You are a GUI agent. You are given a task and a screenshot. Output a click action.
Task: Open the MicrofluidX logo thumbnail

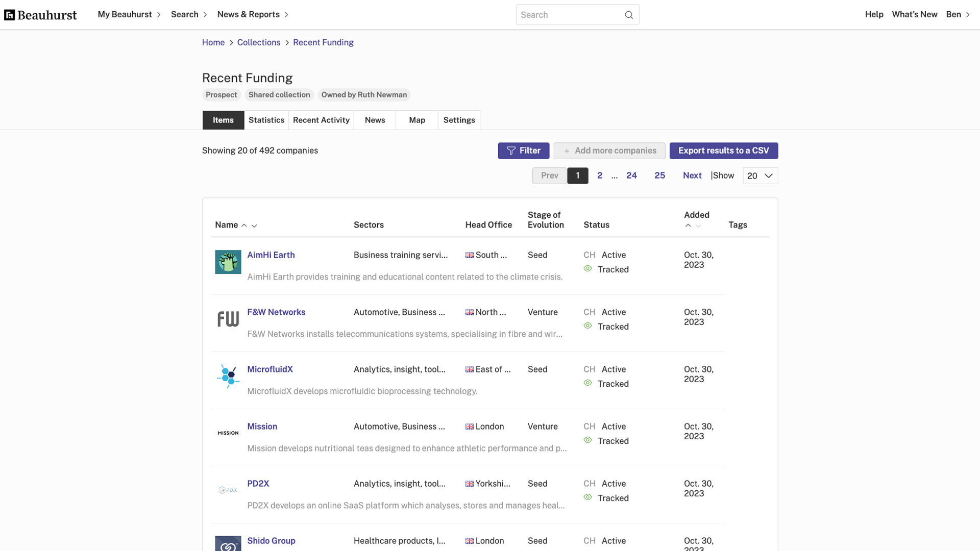pos(228,376)
